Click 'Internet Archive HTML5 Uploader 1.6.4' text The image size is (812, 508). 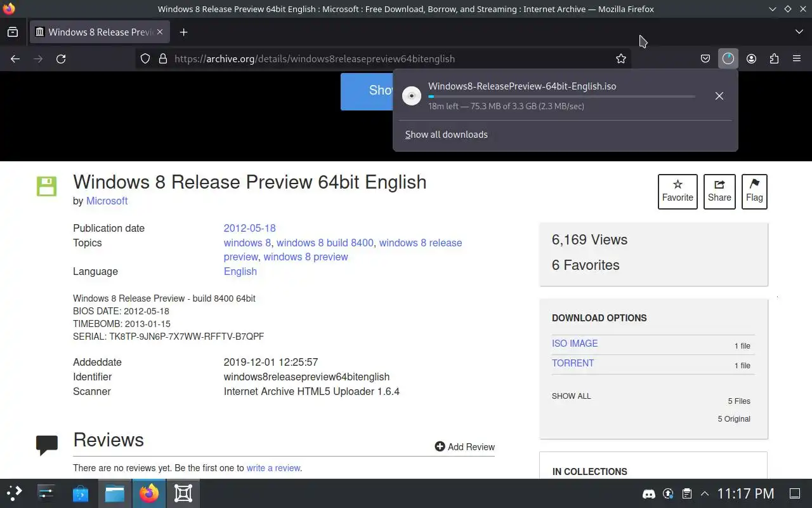[311, 391]
